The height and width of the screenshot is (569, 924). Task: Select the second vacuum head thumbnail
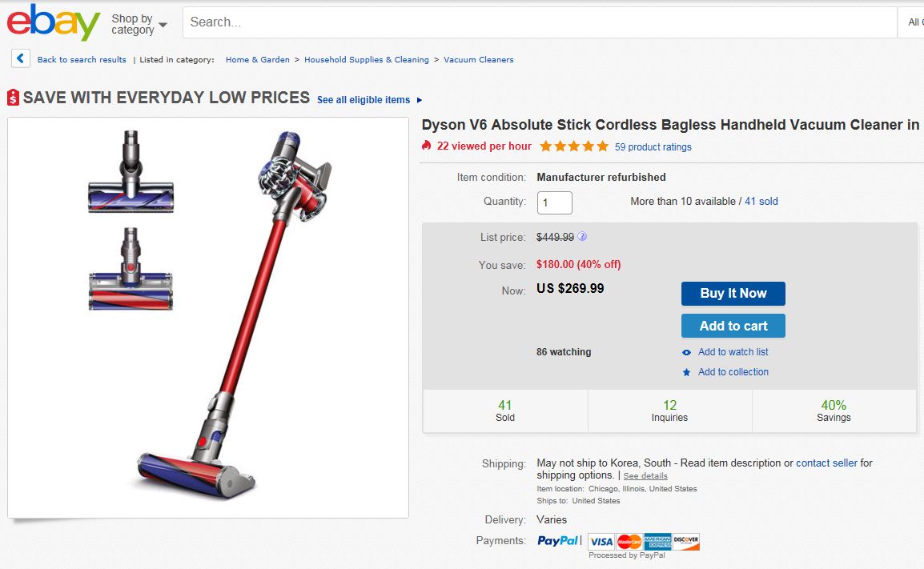pyautogui.click(x=130, y=269)
